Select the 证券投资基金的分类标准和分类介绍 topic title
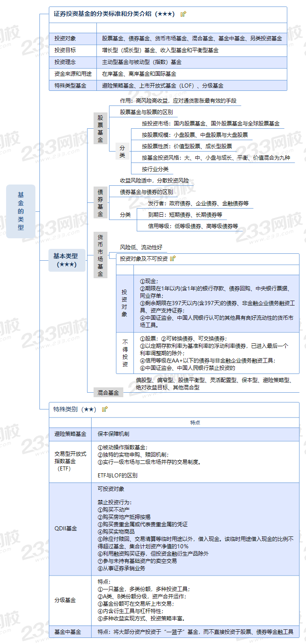 pos(114,14)
